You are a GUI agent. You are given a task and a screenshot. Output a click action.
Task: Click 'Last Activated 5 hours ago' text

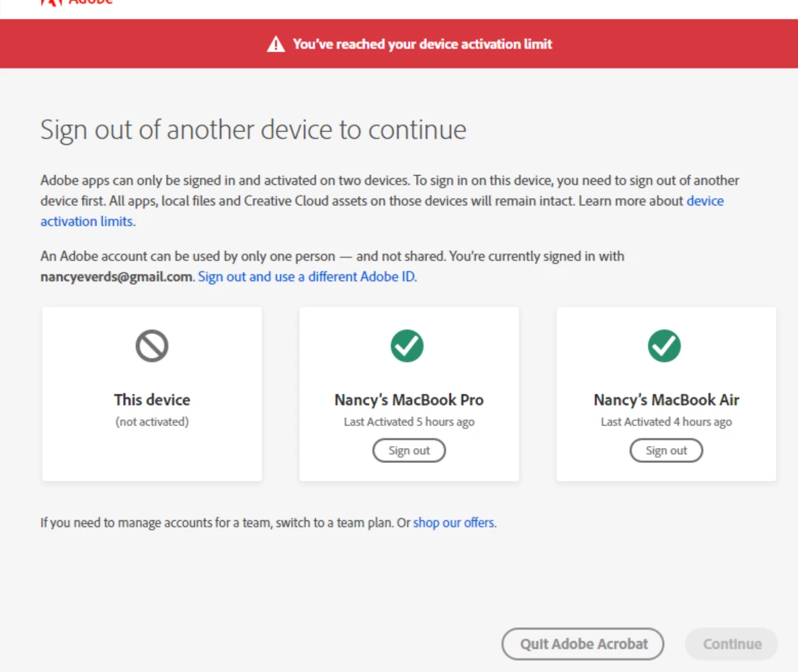(409, 422)
